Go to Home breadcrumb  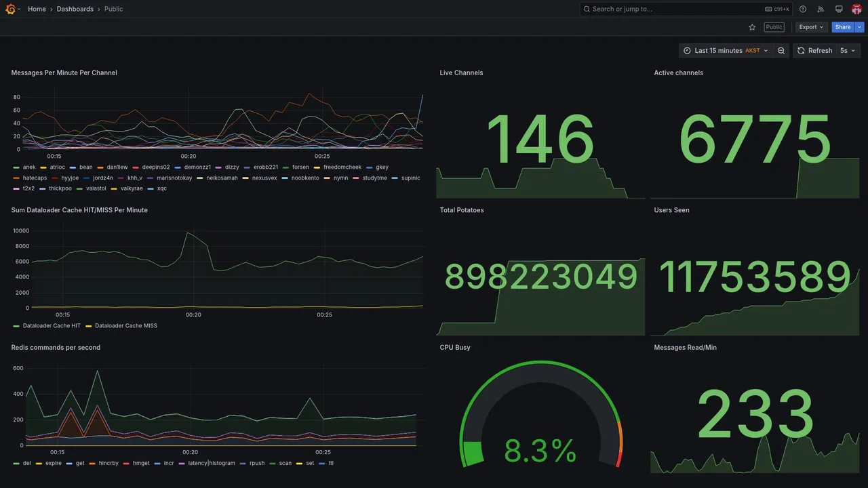tap(37, 9)
